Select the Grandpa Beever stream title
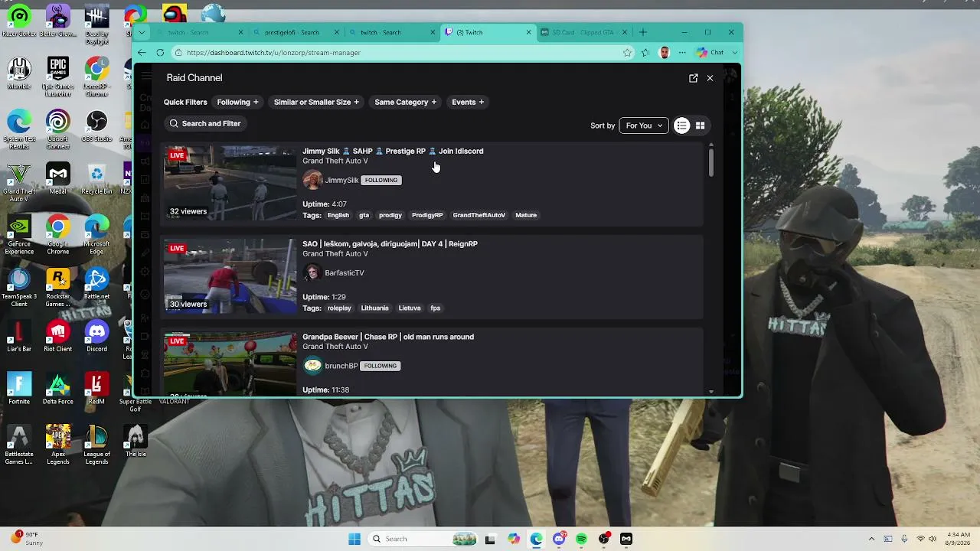The width and height of the screenshot is (980, 551). click(x=388, y=337)
